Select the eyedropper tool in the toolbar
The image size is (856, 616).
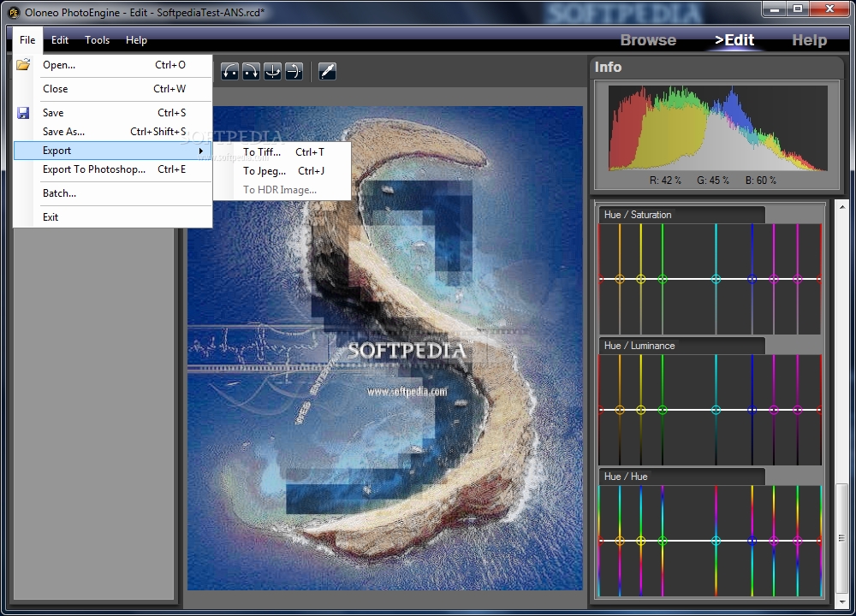[327, 71]
